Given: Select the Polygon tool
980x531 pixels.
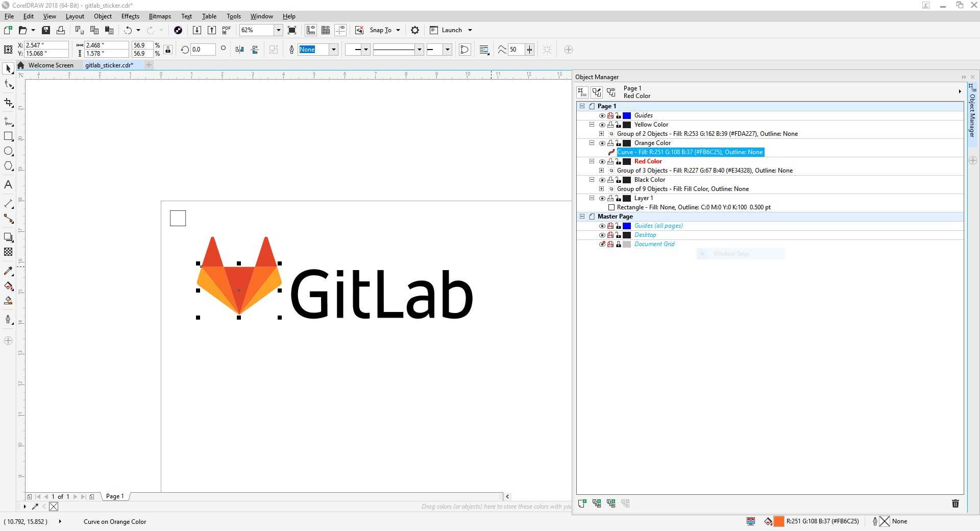Looking at the screenshot, I should (x=8, y=166).
